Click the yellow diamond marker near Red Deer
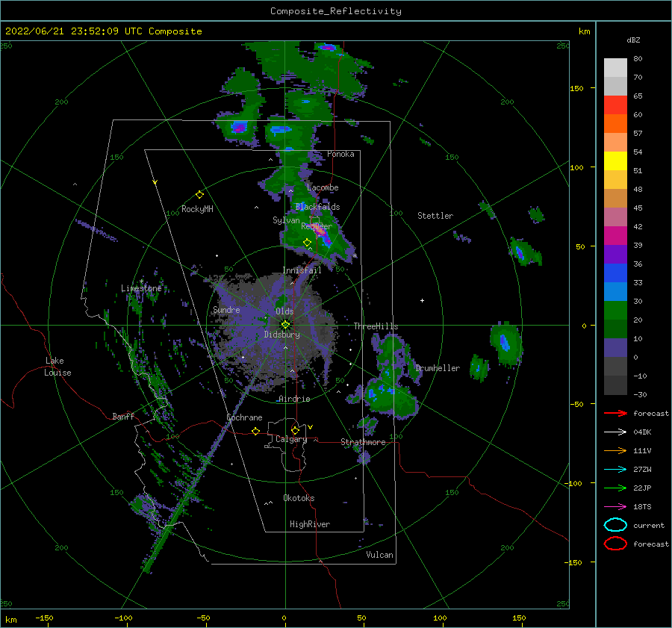 (307, 243)
